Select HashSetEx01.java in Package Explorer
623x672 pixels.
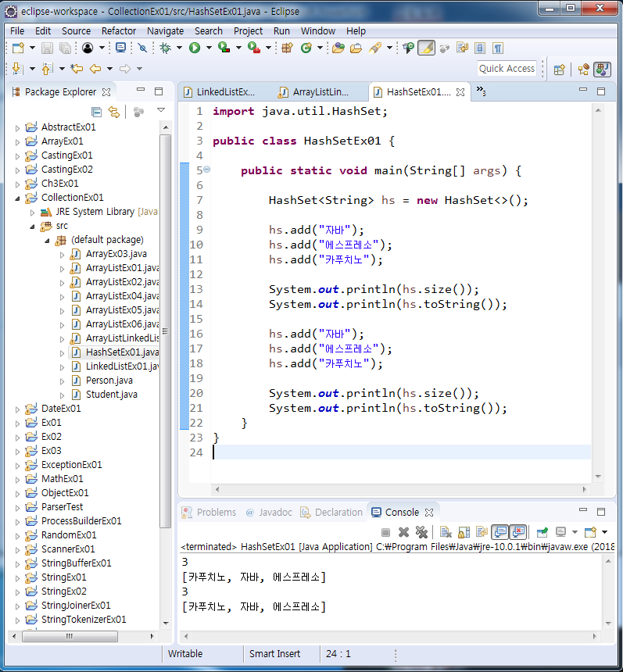pyautogui.click(x=122, y=352)
